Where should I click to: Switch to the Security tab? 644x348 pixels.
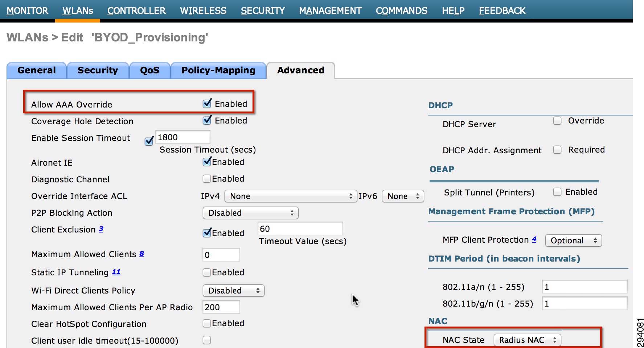tap(98, 70)
